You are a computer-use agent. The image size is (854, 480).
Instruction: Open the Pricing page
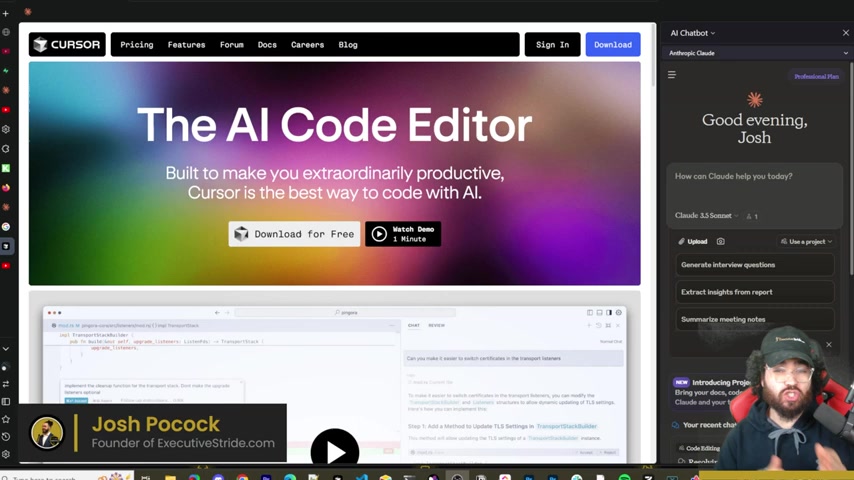click(x=137, y=45)
